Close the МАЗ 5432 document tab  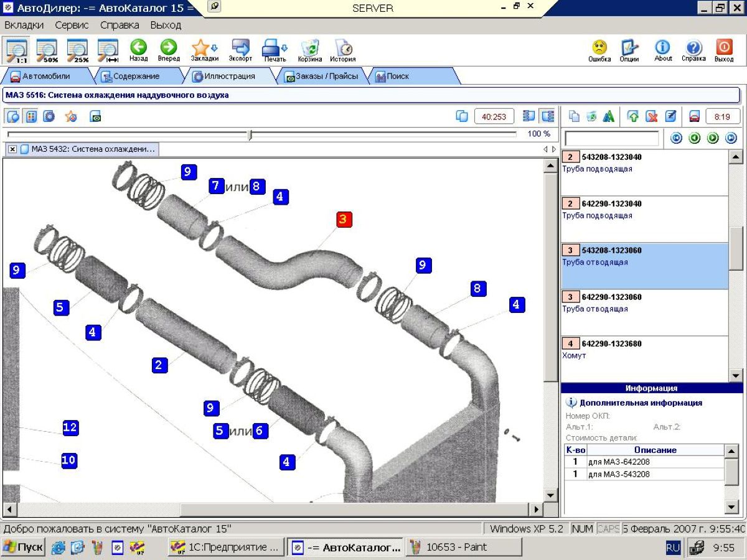12,149
